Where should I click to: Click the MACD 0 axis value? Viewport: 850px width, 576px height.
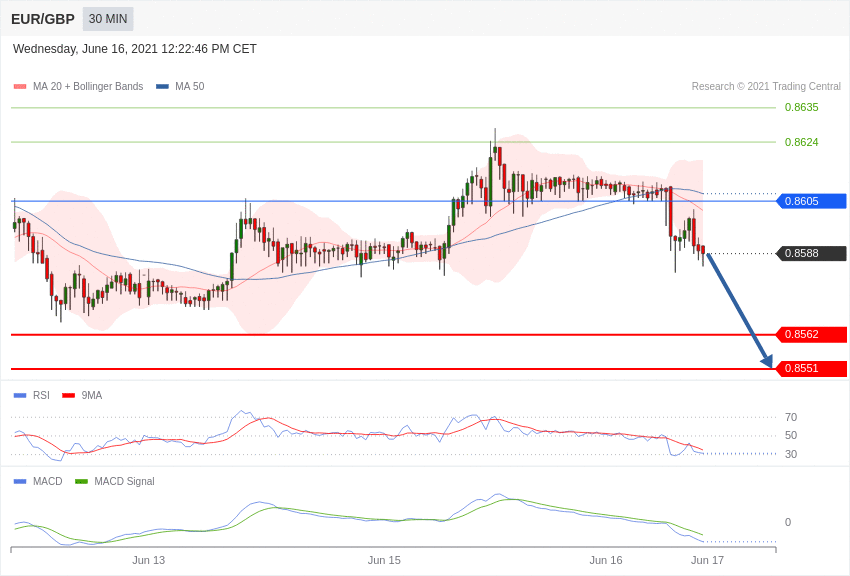788,522
